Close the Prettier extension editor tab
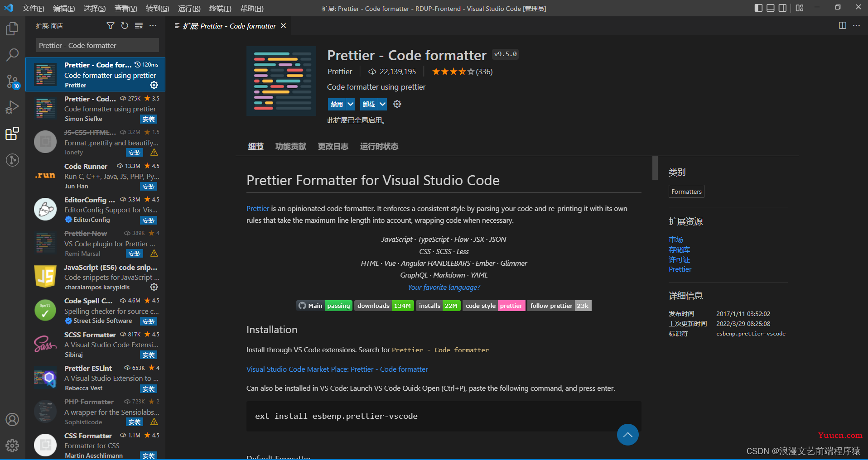 pyautogui.click(x=284, y=26)
